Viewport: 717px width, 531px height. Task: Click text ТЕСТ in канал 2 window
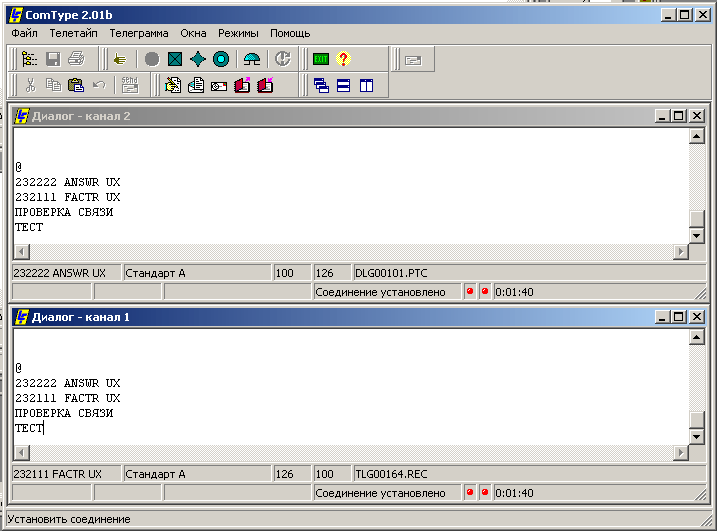click(29, 227)
